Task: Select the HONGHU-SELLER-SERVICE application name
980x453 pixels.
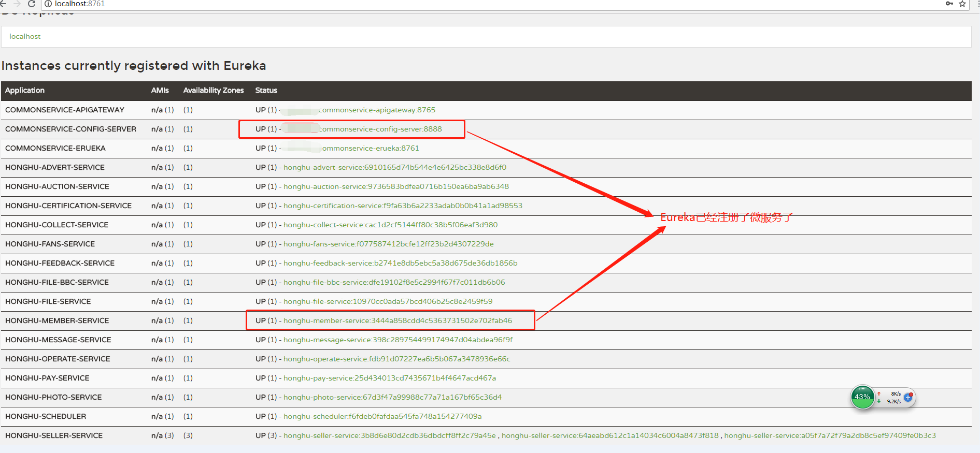Action: [54, 435]
